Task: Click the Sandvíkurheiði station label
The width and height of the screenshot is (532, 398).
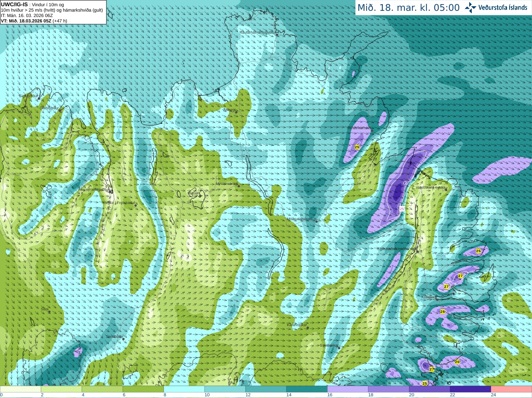Action: click(360, 128)
